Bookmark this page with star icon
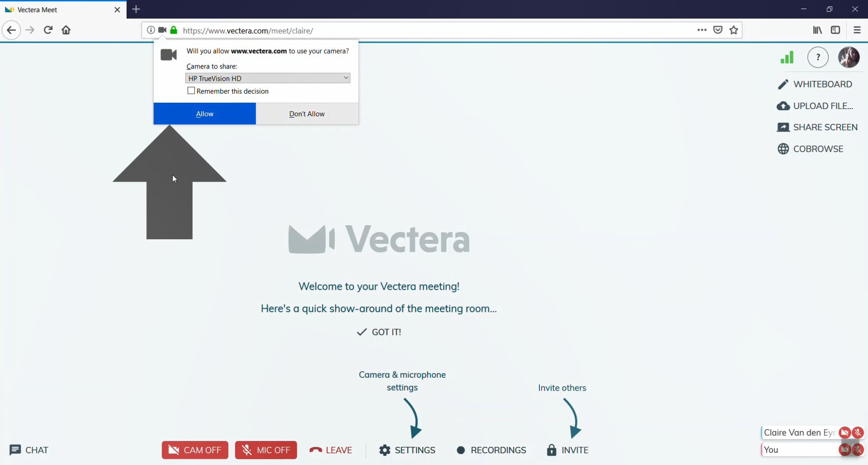Screen dimensions: 868x465 point(734,30)
